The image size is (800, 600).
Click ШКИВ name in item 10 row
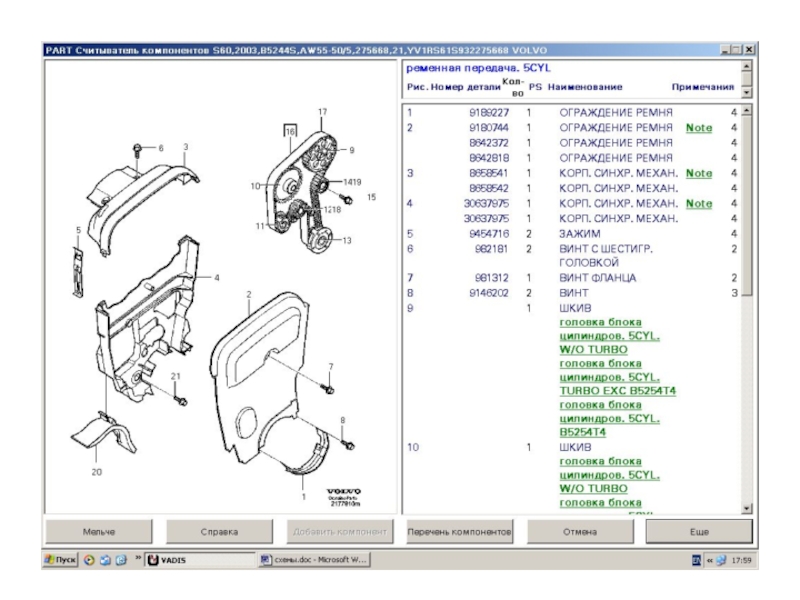pos(575,447)
